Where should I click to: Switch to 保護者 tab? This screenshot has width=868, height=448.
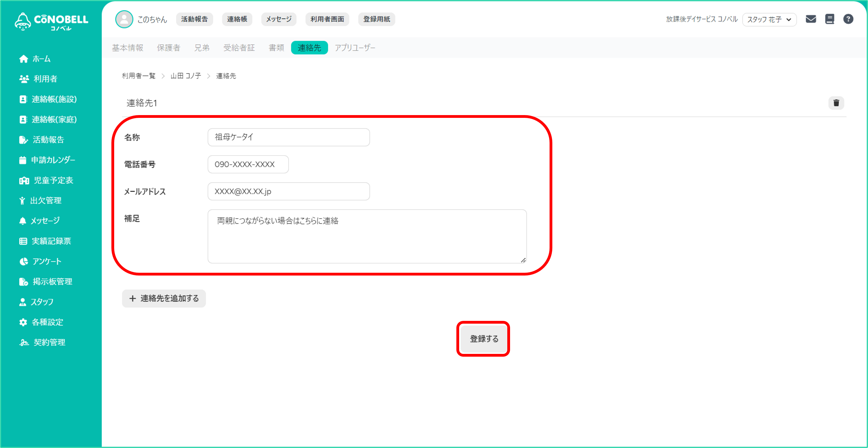pos(168,48)
